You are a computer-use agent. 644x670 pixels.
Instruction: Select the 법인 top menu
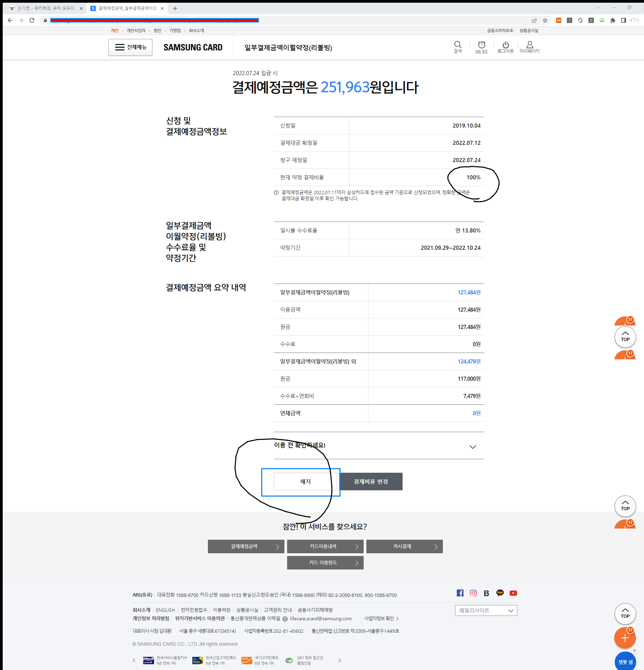point(157,30)
